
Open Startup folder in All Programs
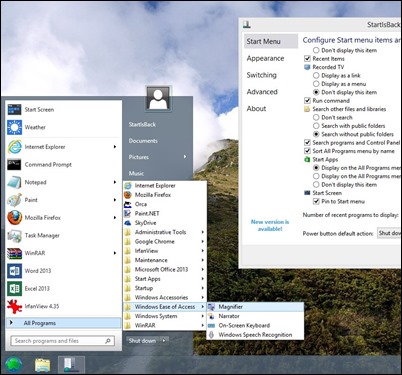pyautogui.click(x=165, y=288)
